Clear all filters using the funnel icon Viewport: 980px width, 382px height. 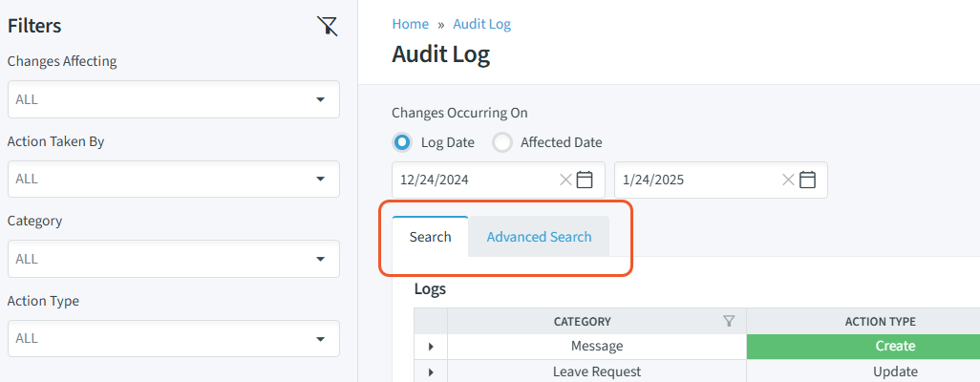(x=328, y=26)
